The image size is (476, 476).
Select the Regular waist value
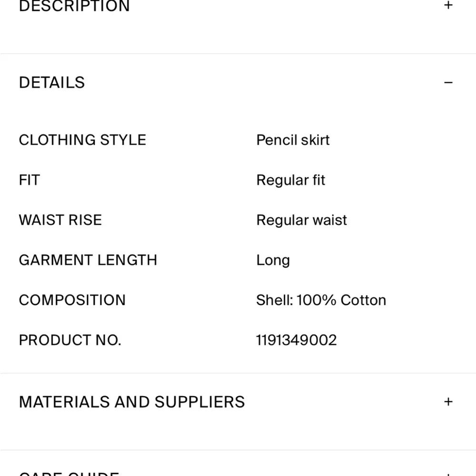click(302, 220)
